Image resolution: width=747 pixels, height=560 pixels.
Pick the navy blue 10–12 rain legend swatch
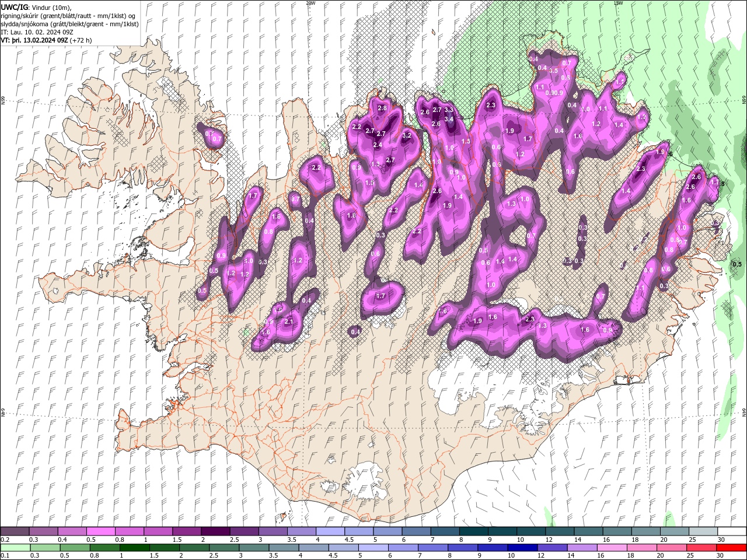pyautogui.click(x=523, y=548)
